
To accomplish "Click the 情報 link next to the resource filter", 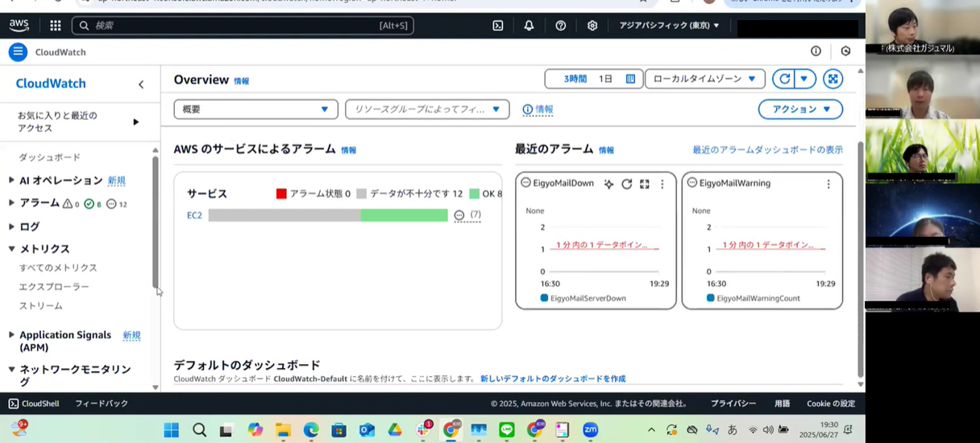I will point(544,110).
